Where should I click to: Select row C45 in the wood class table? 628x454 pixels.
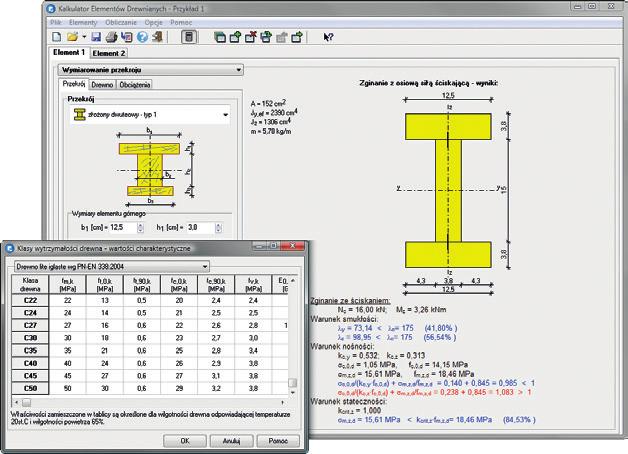149,376
